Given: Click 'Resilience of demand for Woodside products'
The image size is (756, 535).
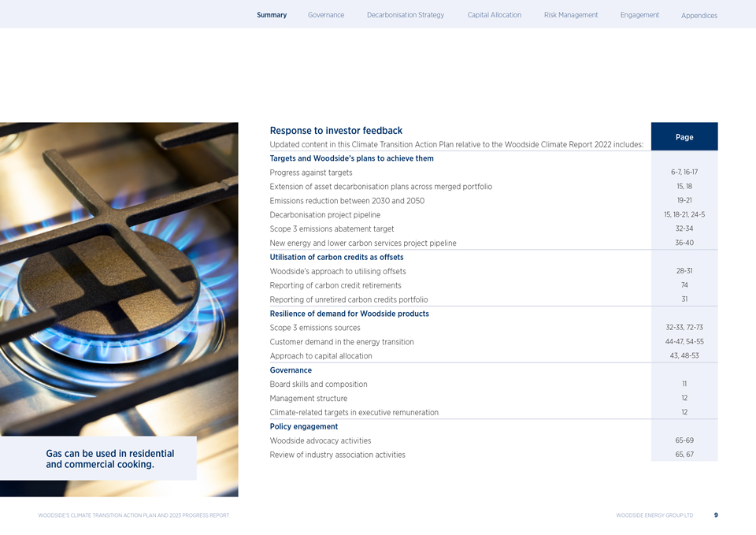Looking at the screenshot, I should coord(349,314).
